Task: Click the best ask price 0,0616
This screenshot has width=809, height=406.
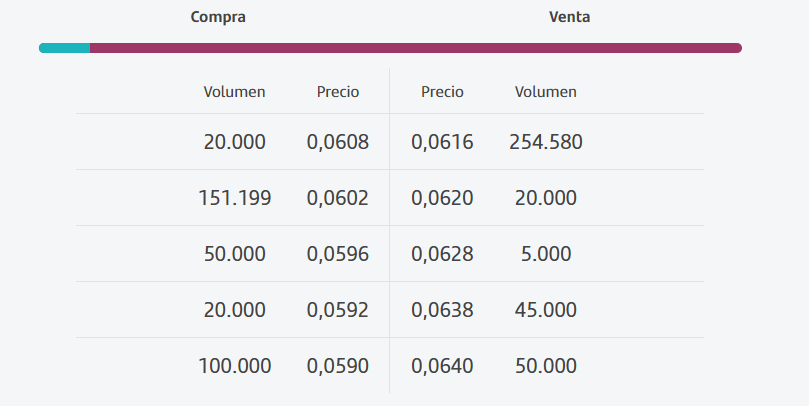Action: pos(442,142)
